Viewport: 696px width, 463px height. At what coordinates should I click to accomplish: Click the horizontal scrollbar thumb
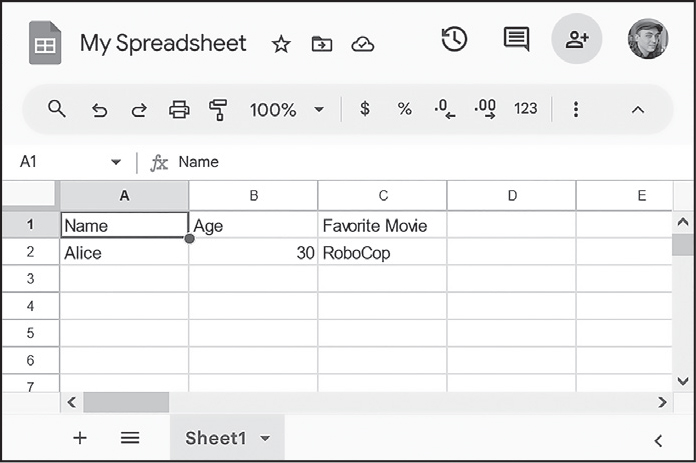pyautogui.click(x=127, y=402)
